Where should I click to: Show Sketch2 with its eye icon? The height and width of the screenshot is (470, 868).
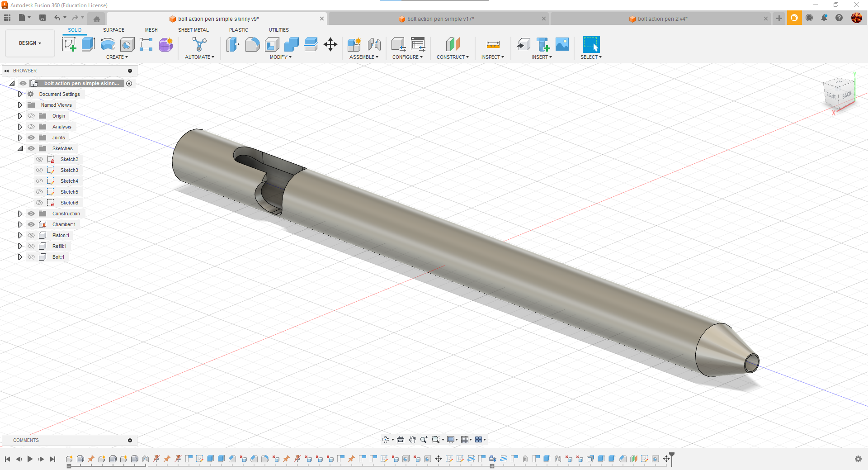pyautogui.click(x=39, y=159)
